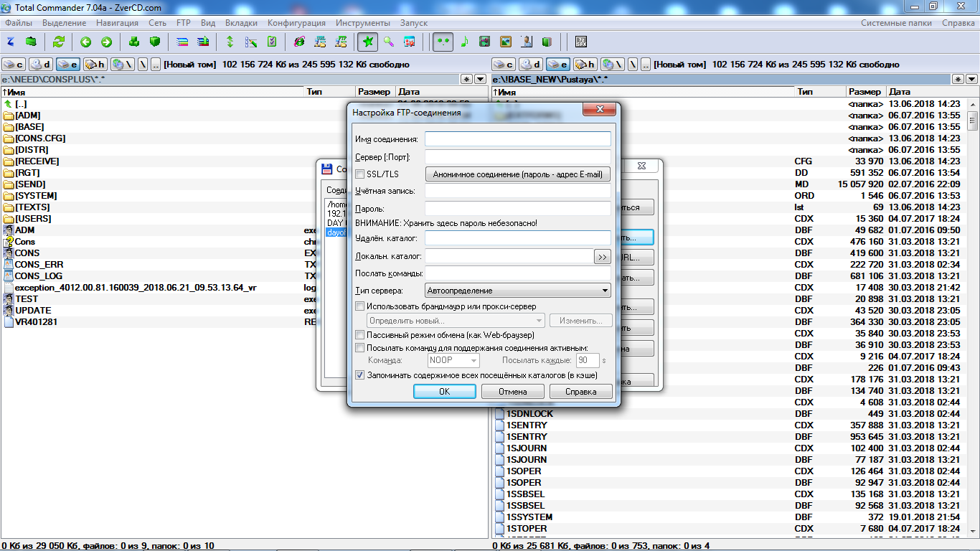Click the local directory browse >> button
This screenshot has width=980, height=551.
602,256
